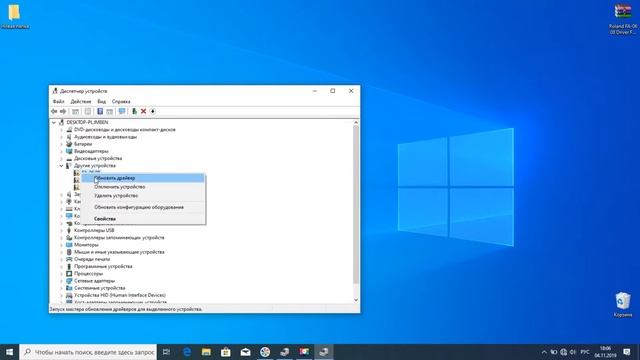
Task: Click the Процессоры chip icon
Action: 69,273
